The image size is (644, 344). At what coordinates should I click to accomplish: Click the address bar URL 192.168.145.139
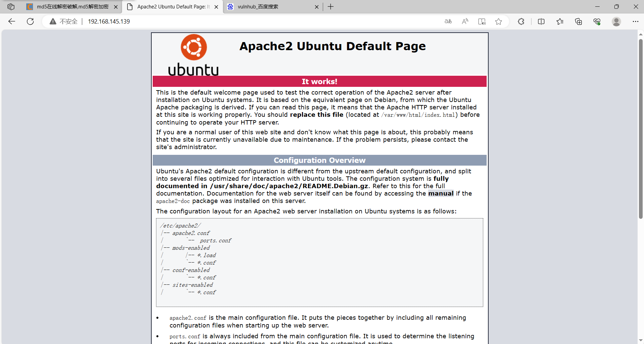point(109,22)
